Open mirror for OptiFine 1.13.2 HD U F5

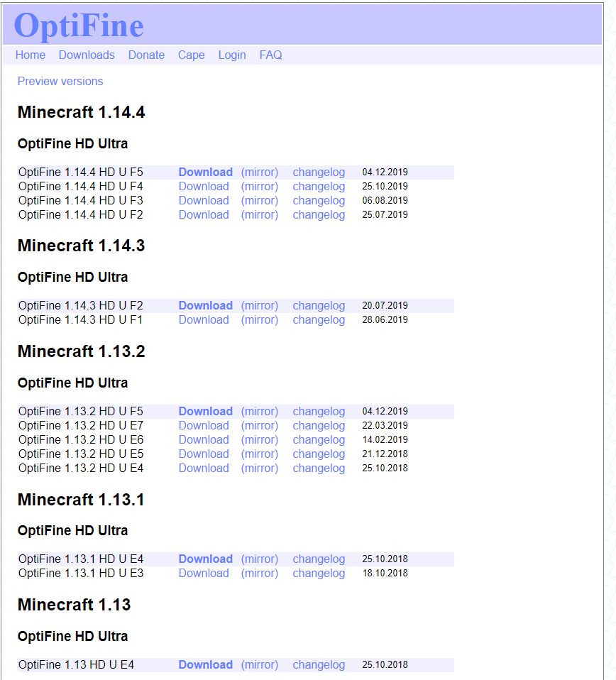pyautogui.click(x=260, y=412)
